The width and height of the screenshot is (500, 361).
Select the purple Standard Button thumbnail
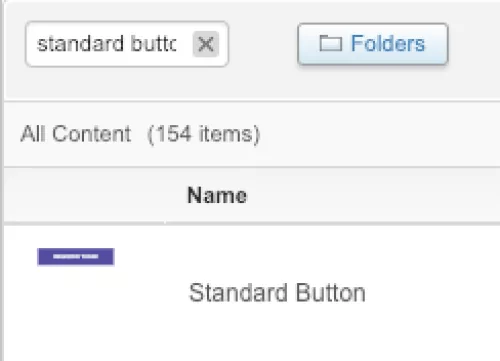[x=76, y=257]
